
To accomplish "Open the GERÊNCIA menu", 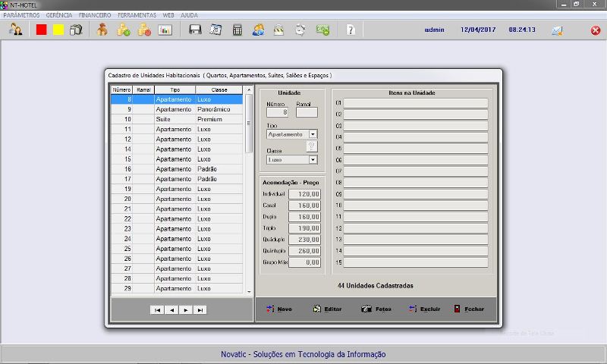I will coord(59,15).
